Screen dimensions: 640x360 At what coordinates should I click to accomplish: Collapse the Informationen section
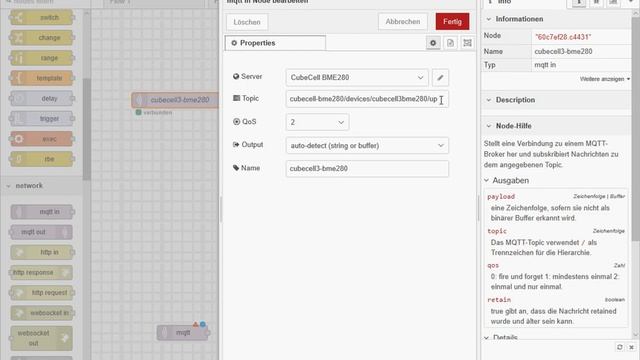click(515, 19)
